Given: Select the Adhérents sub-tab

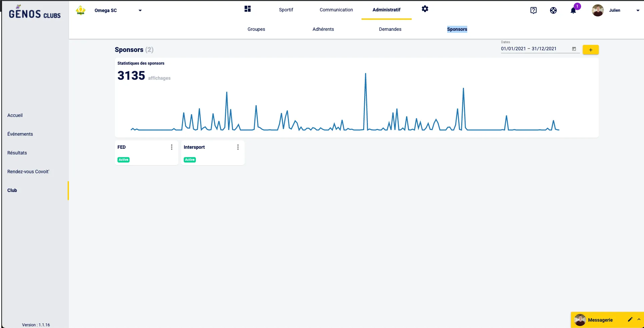Looking at the screenshot, I should coord(323,29).
